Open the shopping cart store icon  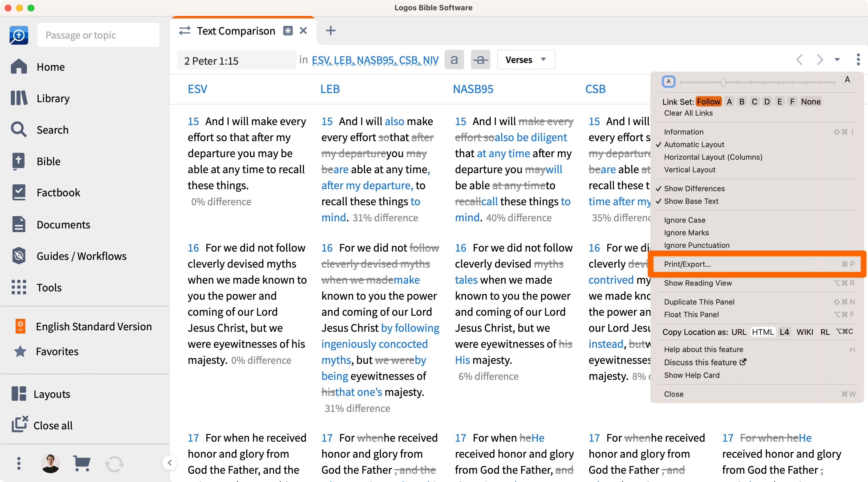tap(82, 463)
